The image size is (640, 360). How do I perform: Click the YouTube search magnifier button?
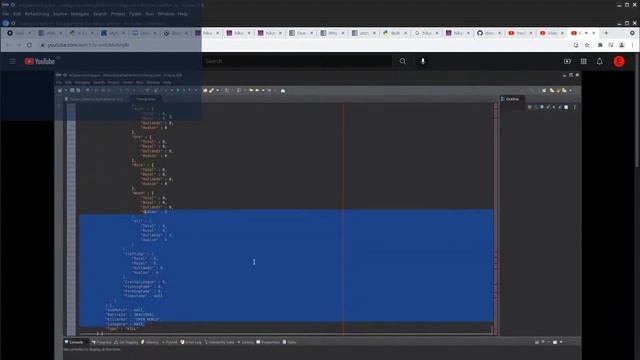[x=403, y=61]
